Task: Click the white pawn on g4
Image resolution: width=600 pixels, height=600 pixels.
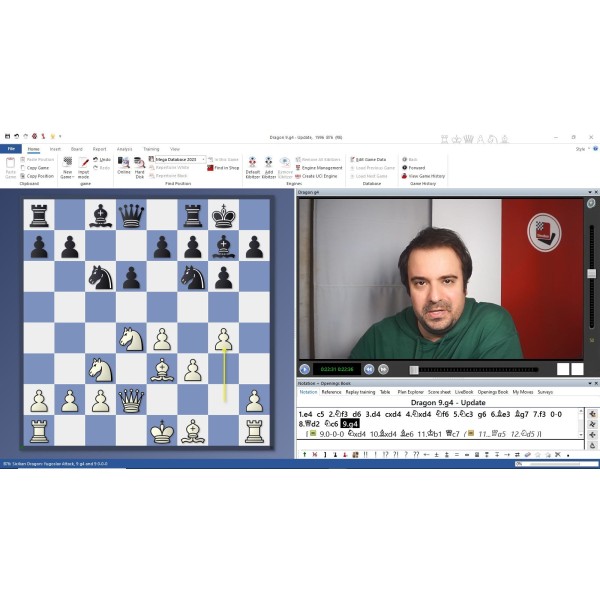Action: (223, 338)
